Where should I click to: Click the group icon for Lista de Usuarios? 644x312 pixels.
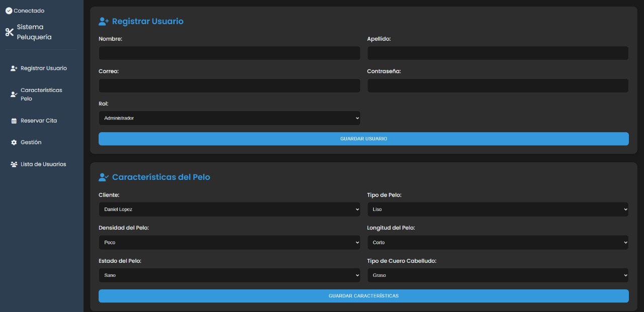(x=14, y=164)
